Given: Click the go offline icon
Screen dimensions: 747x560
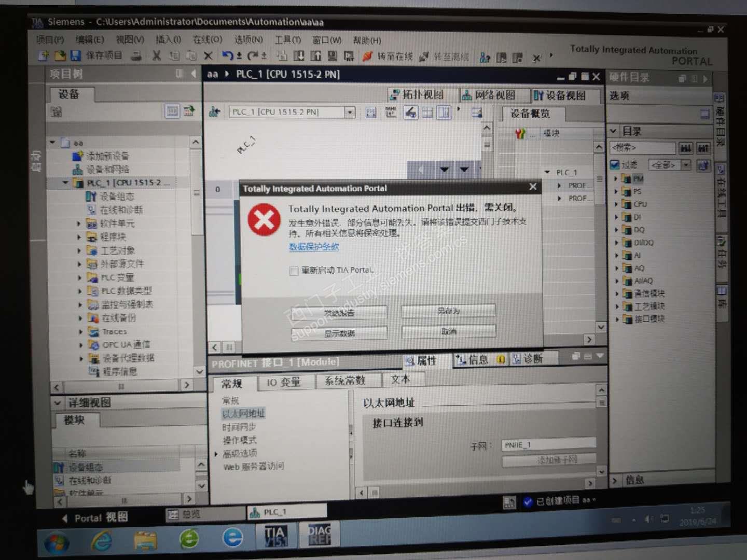Looking at the screenshot, I should 424,57.
